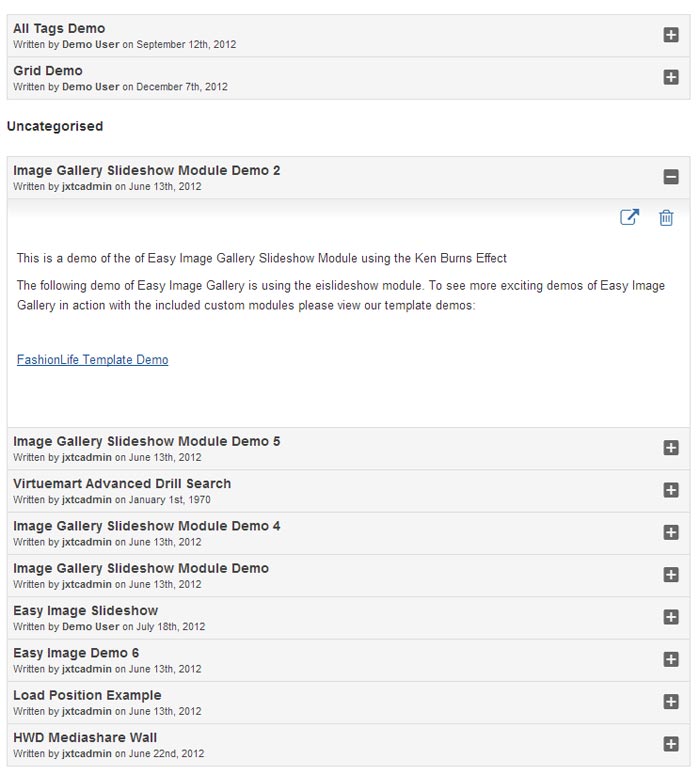Expand Image Gallery Slideshow Module Demo 5
Viewport: 700px width, 775px height.
pyautogui.click(x=671, y=448)
